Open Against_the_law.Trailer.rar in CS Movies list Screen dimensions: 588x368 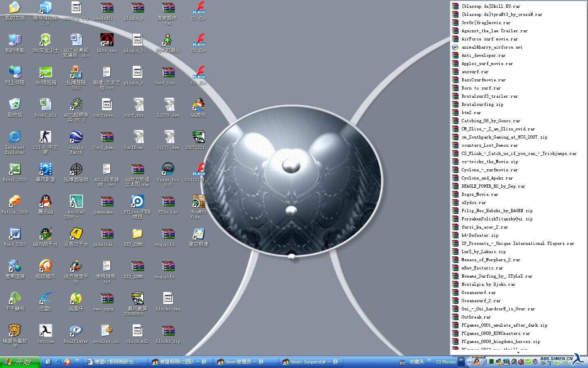pos(518,31)
